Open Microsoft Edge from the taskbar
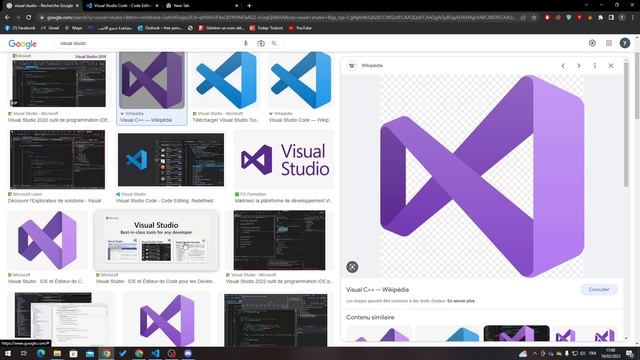The image size is (640, 360). pos(40,353)
